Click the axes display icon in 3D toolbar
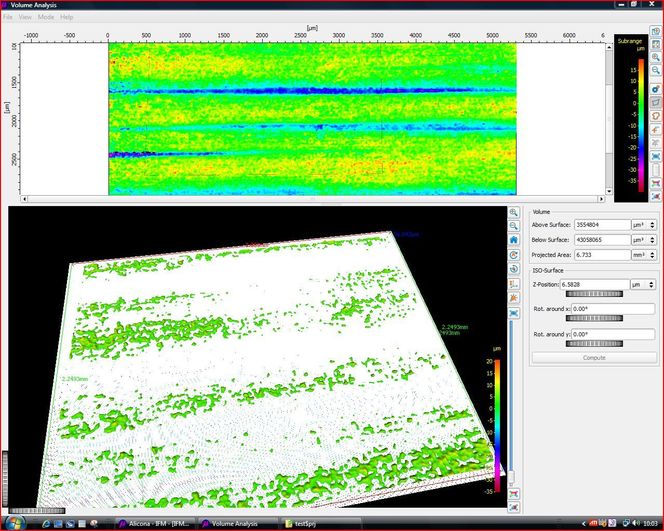Viewport: 664px width, 531px height. click(x=514, y=284)
